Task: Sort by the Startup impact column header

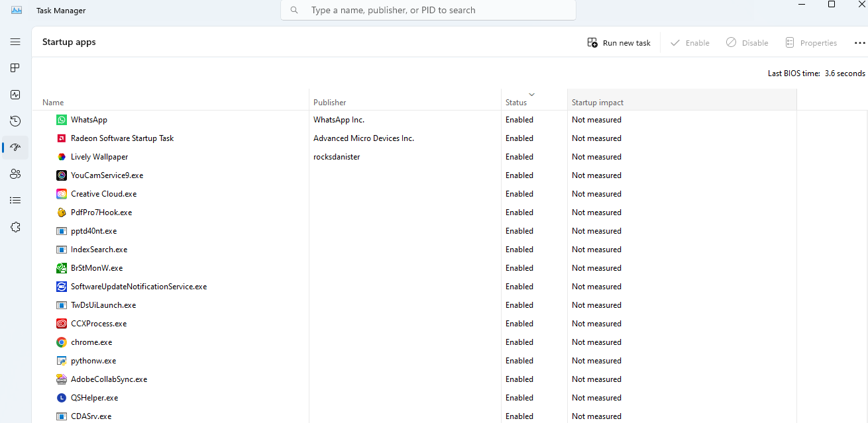Action: tap(682, 100)
